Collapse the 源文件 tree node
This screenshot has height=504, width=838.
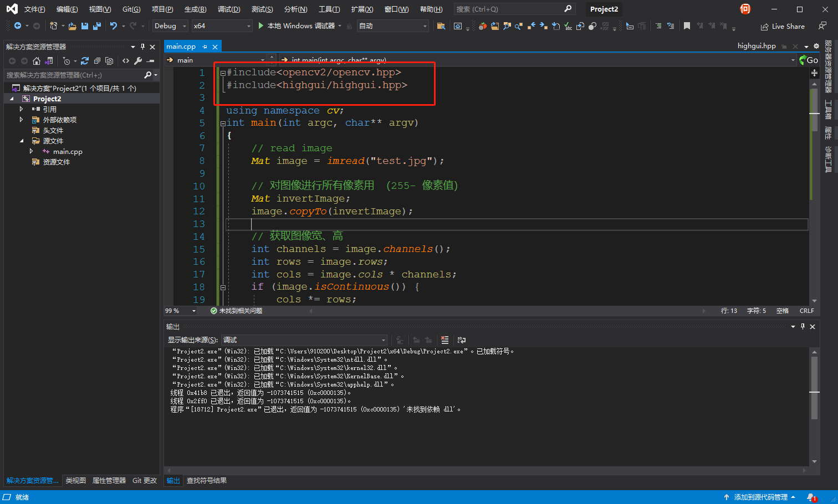click(21, 141)
